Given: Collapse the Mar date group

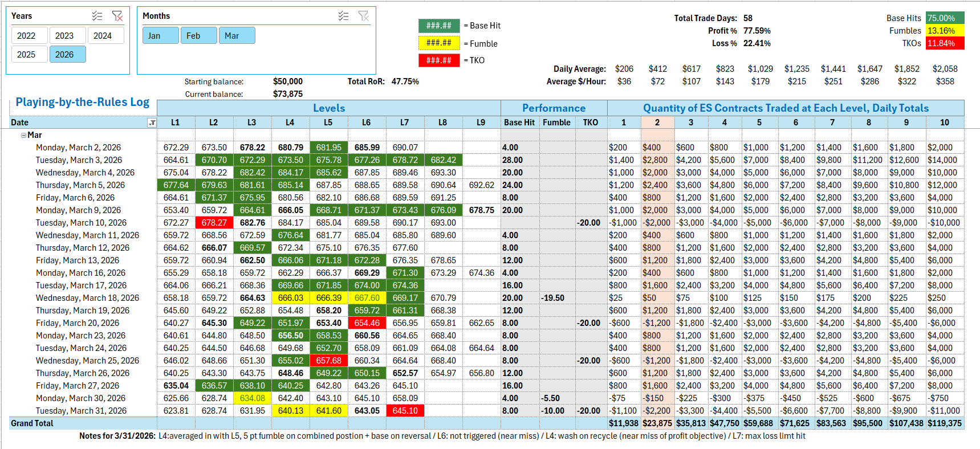Looking at the screenshot, I should 23,136.
